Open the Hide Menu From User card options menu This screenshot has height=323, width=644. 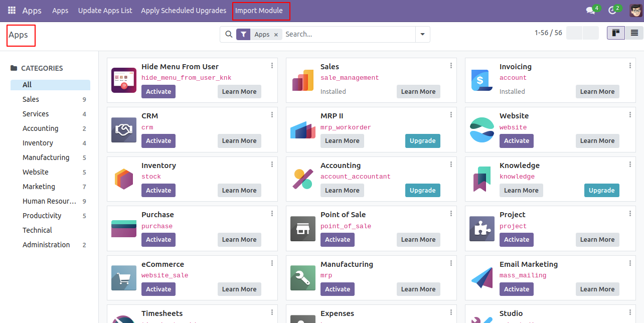point(272,66)
